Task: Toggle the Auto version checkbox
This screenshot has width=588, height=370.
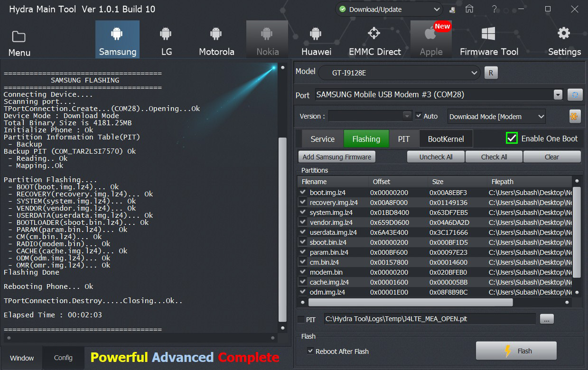Action: pos(419,116)
